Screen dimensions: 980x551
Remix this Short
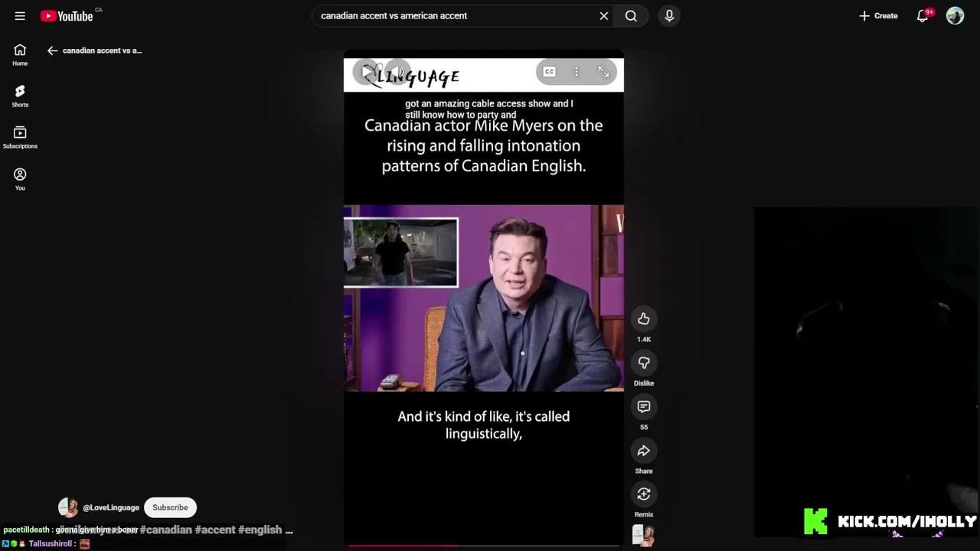(644, 494)
